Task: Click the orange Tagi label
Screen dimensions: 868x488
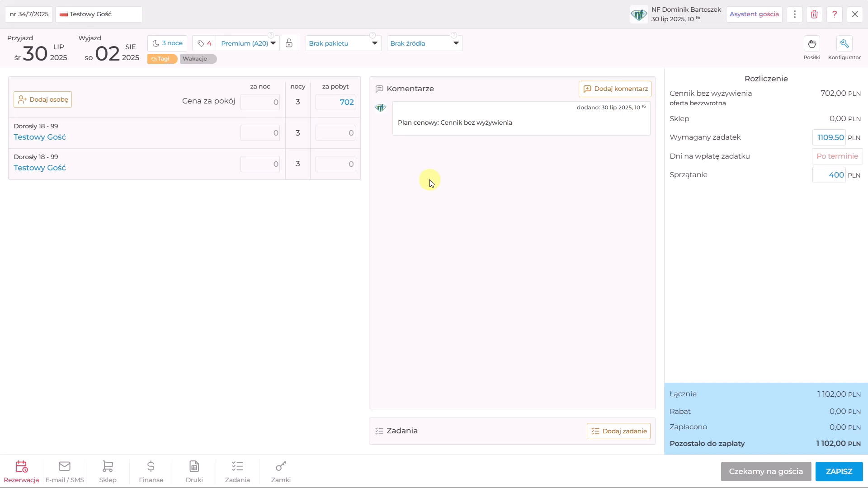Action: 162,59
